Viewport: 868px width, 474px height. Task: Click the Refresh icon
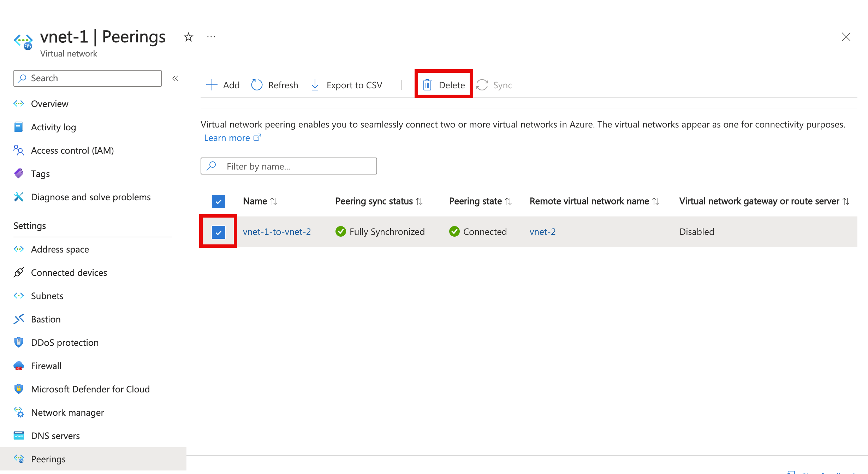point(257,85)
